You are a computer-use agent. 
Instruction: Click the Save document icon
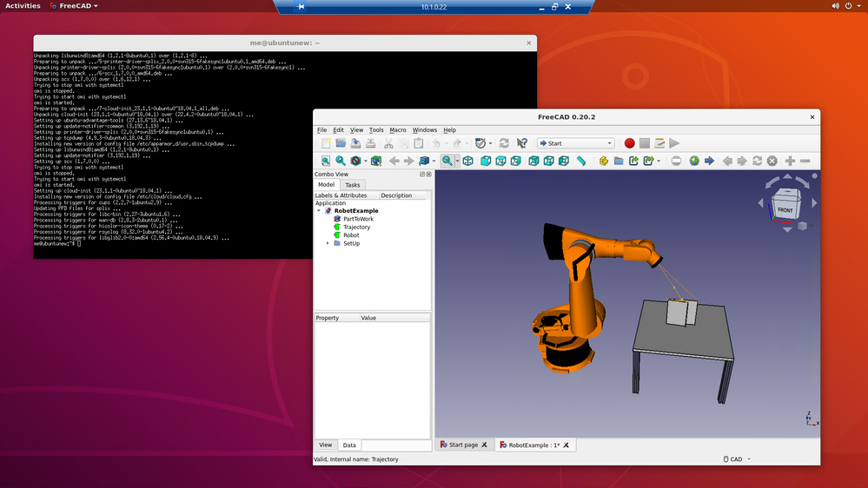click(x=355, y=143)
